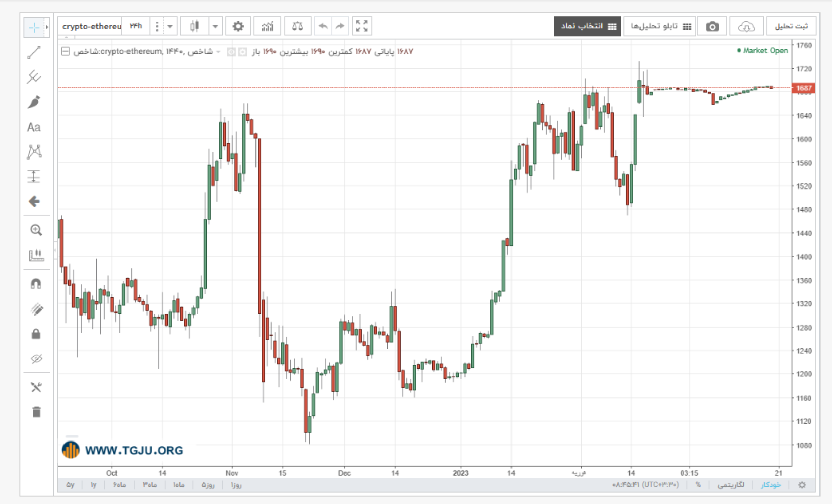
Task: Select the long/short position prediction tool
Action: coord(34,176)
